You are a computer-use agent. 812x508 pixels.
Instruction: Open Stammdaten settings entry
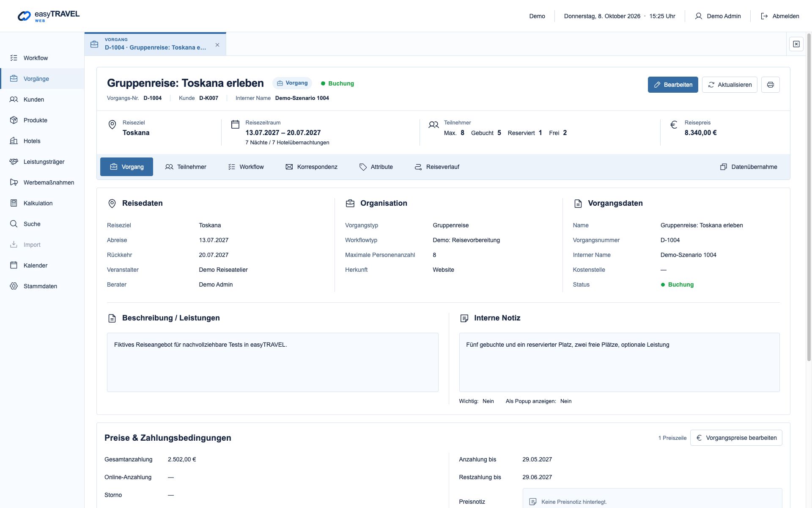(42, 286)
